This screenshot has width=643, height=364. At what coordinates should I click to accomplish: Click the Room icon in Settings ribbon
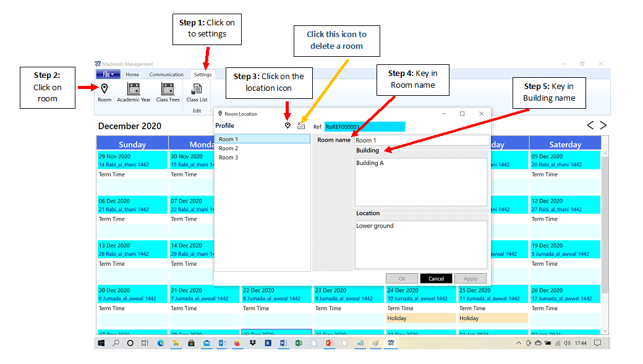click(104, 91)
